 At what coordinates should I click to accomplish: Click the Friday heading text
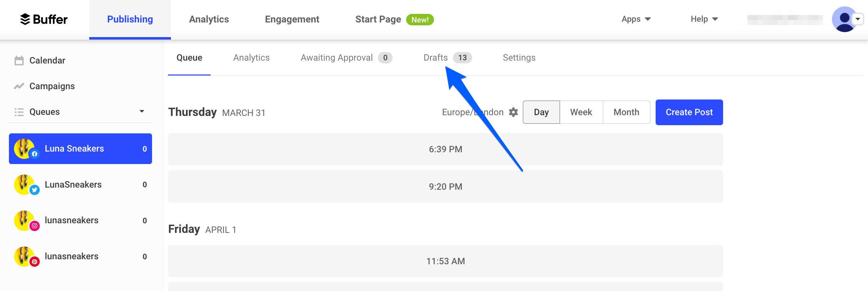click(x=184, y=229)
